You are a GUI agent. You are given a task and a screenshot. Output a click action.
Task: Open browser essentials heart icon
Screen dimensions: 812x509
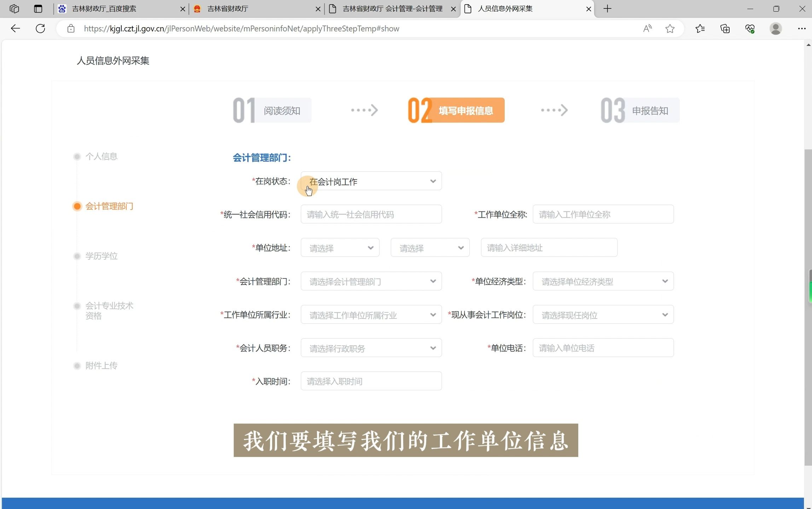point(750,29)
